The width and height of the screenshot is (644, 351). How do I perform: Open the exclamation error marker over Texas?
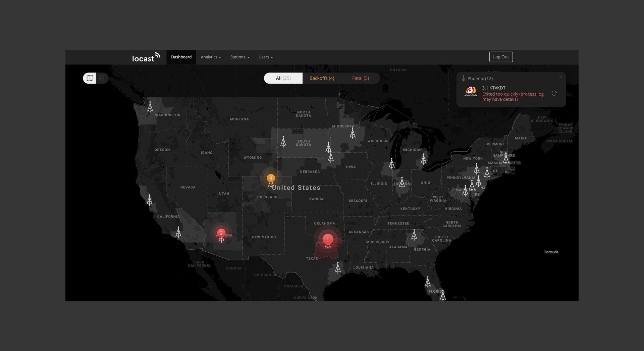pos(328,239)
